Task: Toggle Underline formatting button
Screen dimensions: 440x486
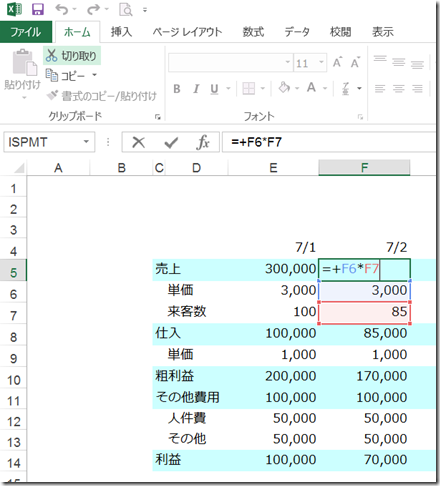Action: pyautogui.click(x=214, y=89)
